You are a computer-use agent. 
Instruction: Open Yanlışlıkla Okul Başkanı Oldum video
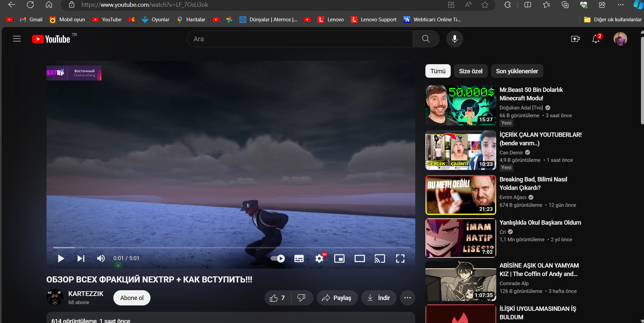[540, 222]
